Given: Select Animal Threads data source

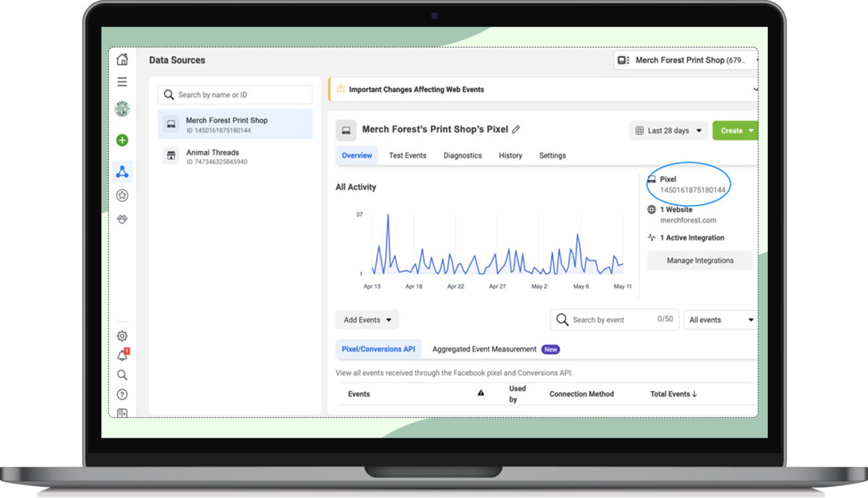Looking at the screenshot, I should [x=235, y=156].
